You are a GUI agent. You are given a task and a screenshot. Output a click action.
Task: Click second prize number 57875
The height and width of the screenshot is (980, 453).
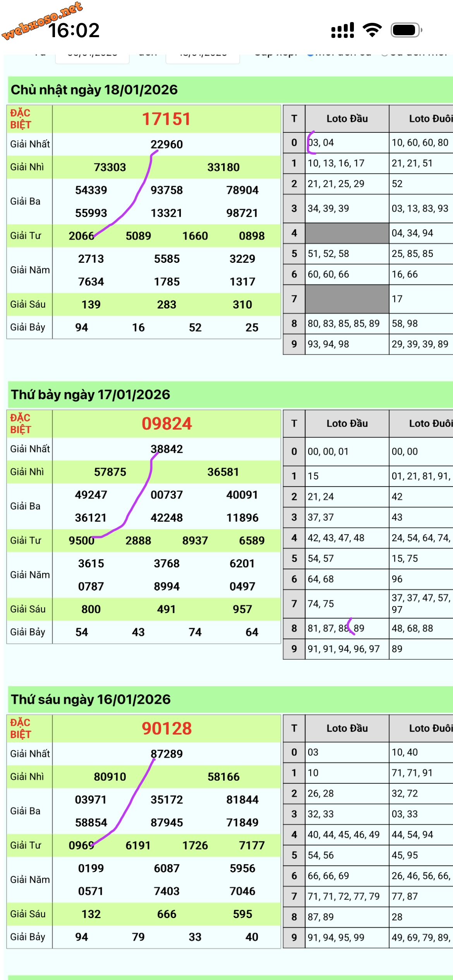[x=110, y=472]
